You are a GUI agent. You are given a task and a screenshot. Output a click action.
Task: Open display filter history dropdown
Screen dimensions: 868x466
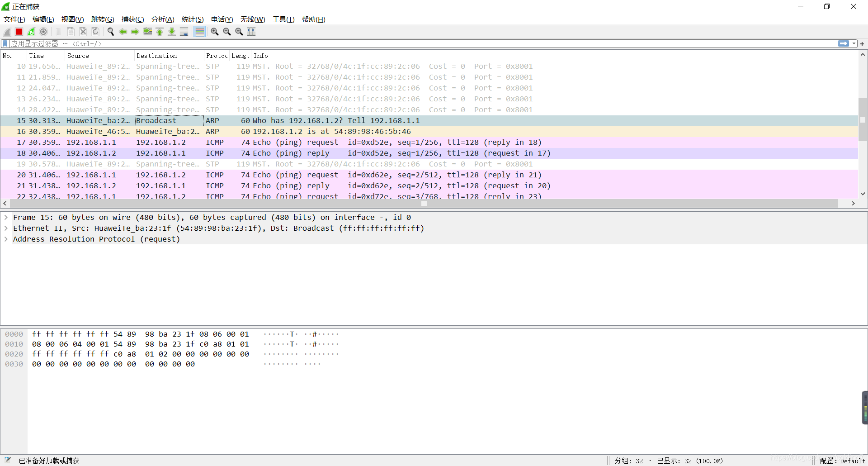854,43
